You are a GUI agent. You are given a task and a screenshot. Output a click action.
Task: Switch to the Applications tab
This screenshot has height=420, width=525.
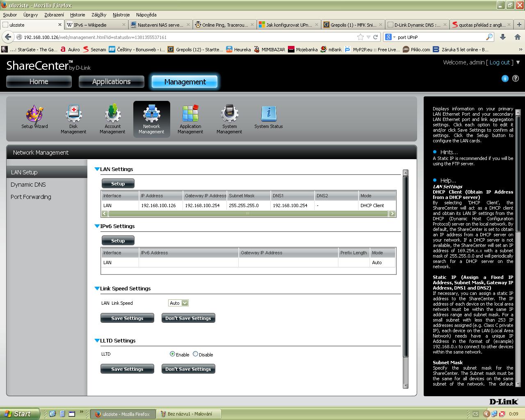pyautogui.click(x=112, y=82)
